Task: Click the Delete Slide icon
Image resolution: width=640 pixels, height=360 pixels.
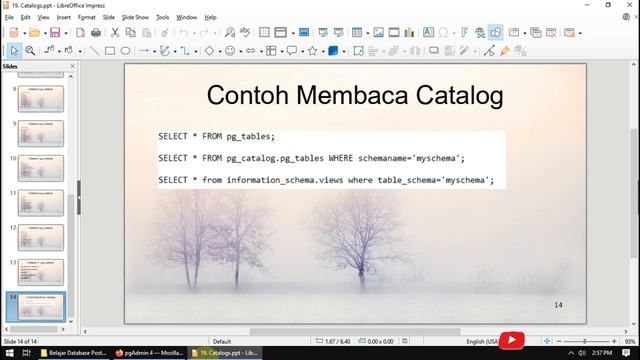Action: point(551,33)
